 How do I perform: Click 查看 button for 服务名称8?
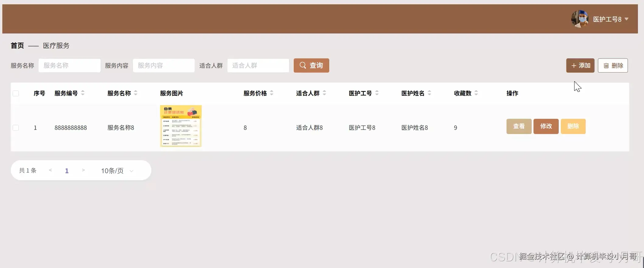tap(519, 126)
